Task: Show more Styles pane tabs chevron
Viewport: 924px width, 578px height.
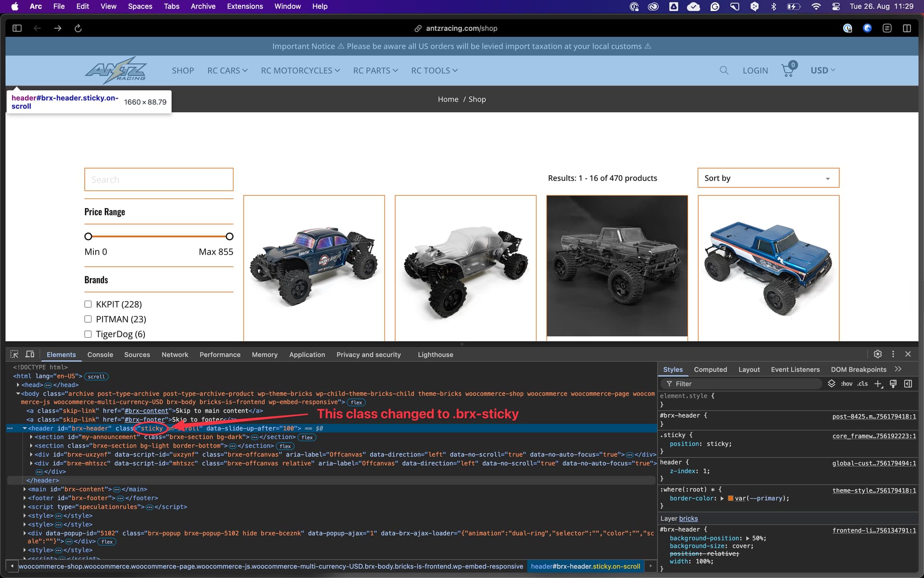Action: click(898, 369)
